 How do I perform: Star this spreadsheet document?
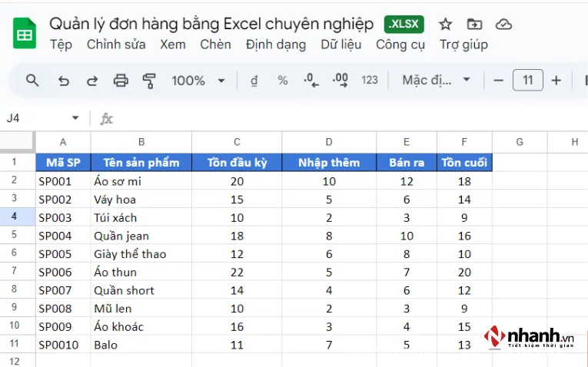tap(446, 25)
